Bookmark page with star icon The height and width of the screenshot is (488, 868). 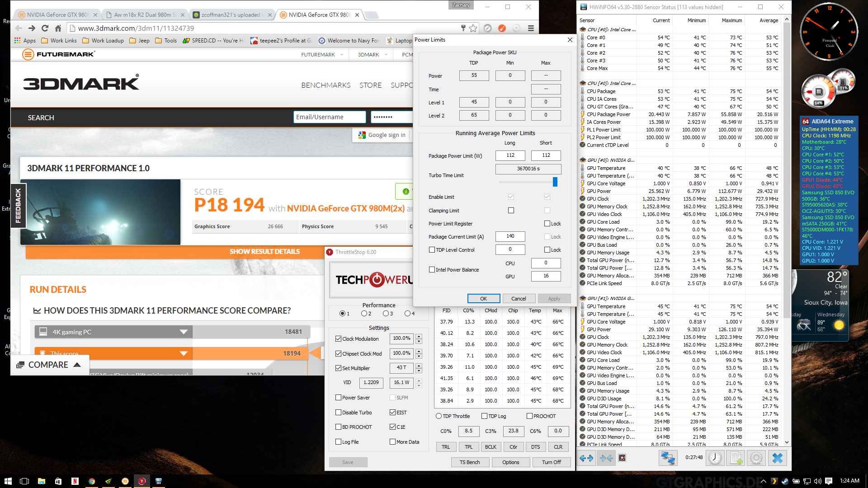pos(473,28)
